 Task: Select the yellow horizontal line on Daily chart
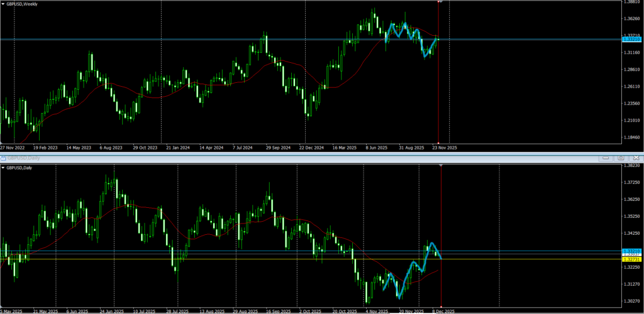(189, 259)
